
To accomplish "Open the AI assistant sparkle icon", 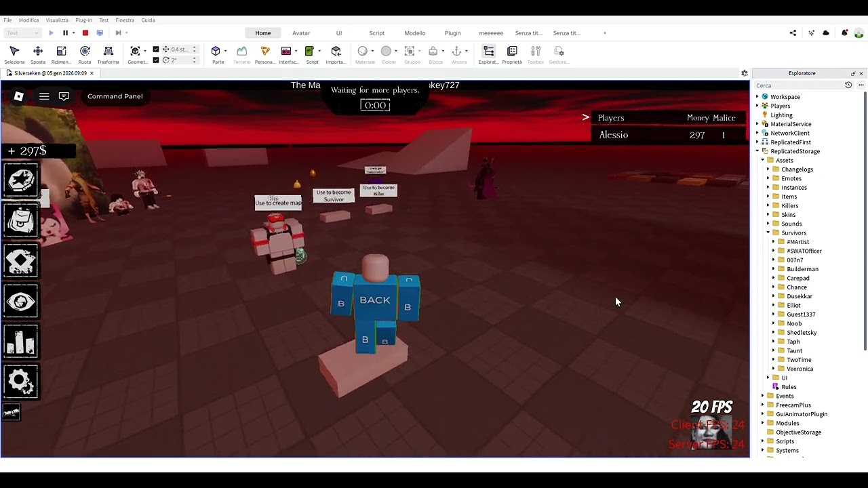I will pos(811,33).
